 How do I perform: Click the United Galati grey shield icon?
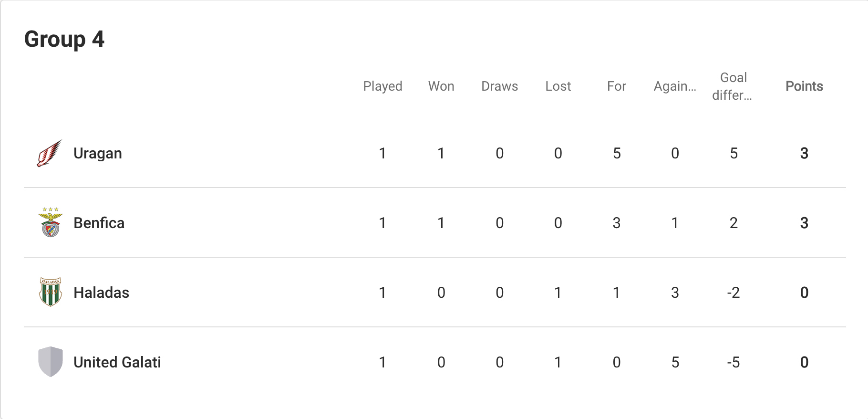pos(50,362)
